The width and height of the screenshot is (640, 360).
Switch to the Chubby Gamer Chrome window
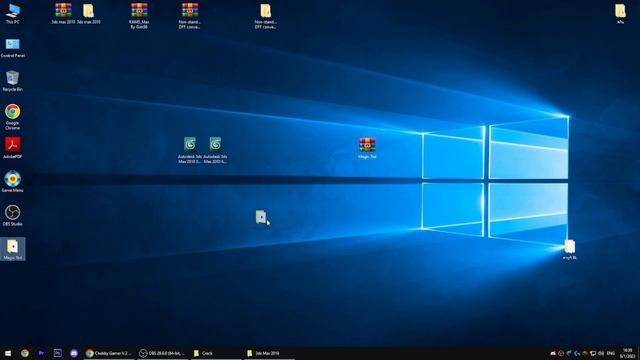coord(109,353)
